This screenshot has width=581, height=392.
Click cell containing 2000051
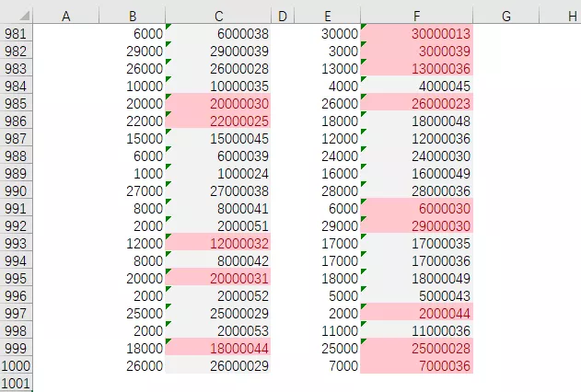(x=218, y=225)
